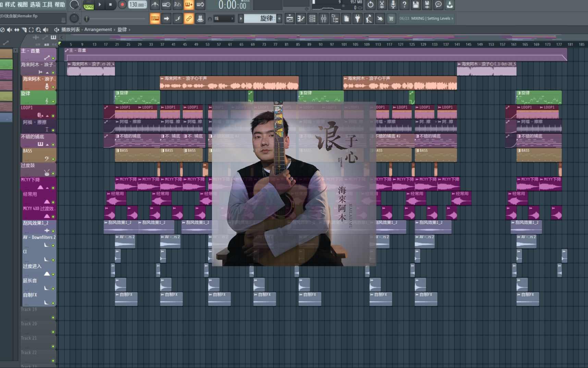Save the project with floppy icon
This screenshot has width=588, height=368.
[416, 5]
